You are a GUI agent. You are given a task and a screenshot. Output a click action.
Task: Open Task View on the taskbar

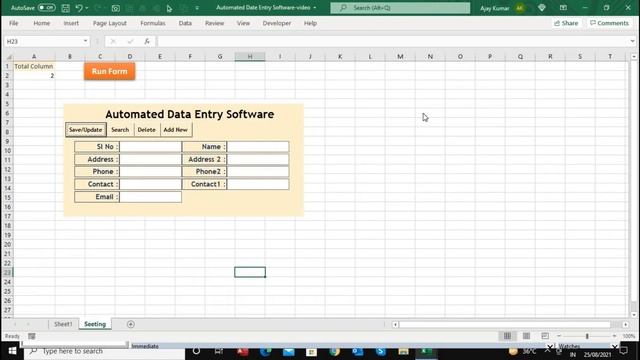[x=219, y=351]
